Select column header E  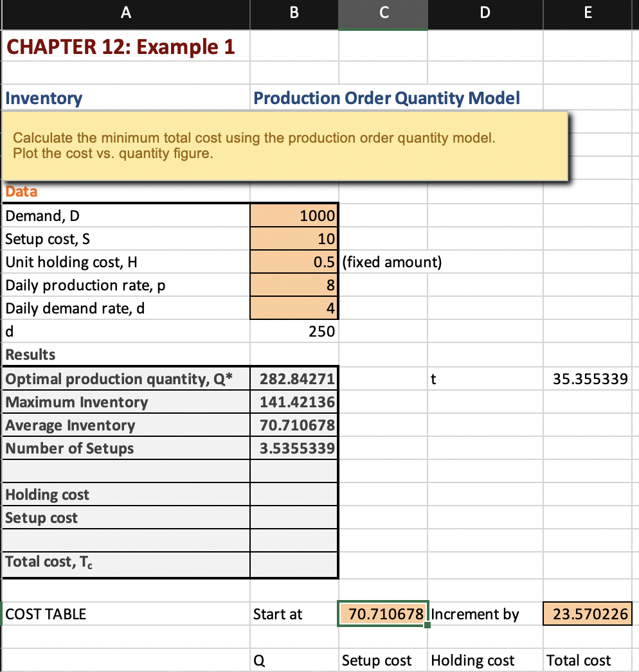[587, 14]
